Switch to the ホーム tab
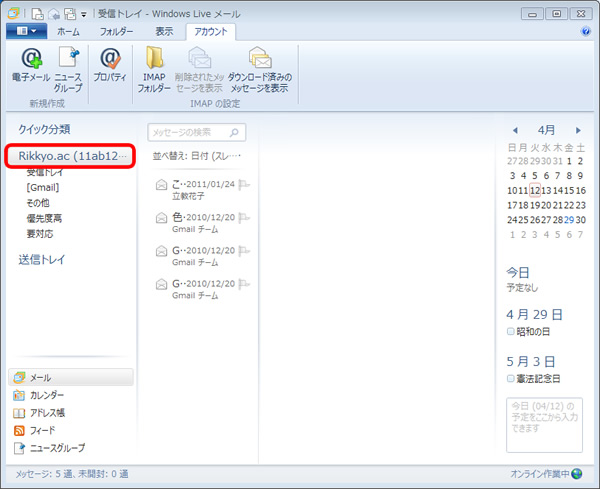 click(68, 31)
